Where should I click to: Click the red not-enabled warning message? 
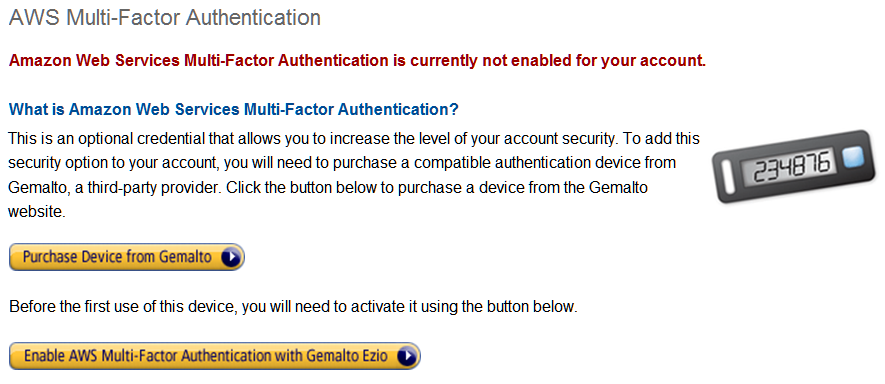357,60
